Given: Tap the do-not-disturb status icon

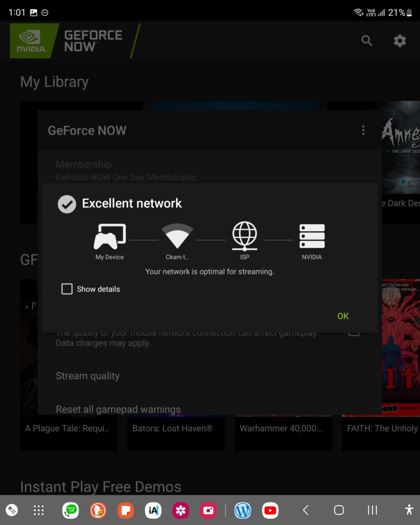Looking at the screenshot, I should (45, 13).
